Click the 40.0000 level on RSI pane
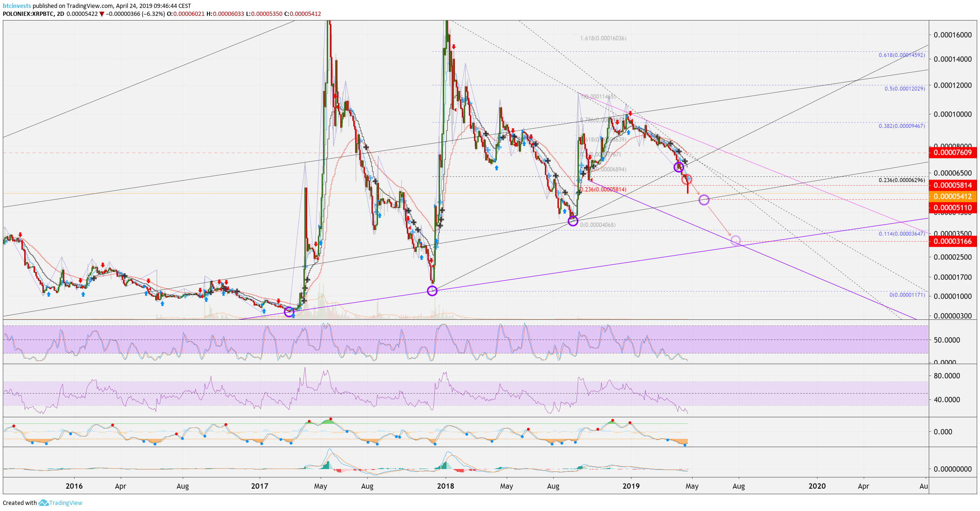Image resolution: width=980 pixels, height=511 pixels. coord(947,400)
